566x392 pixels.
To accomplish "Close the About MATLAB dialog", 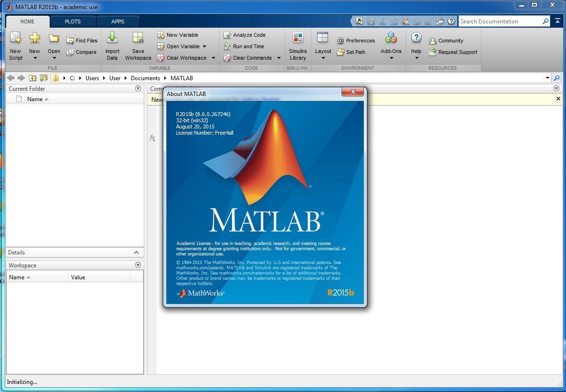I will tap(352, 92).
